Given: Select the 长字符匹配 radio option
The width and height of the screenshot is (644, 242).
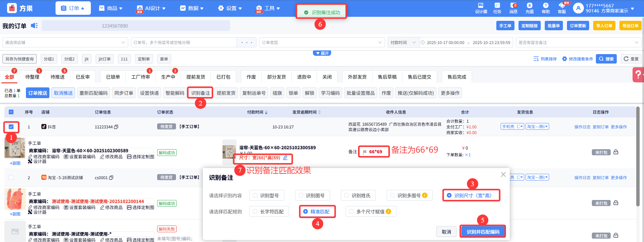Looking at the screenshot, I should (255, 211).
